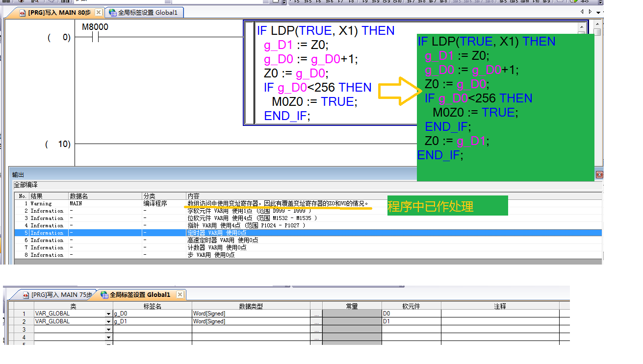Expand the class dropdown for g_D1 row
643x364 pixels.
pos(108,322)
